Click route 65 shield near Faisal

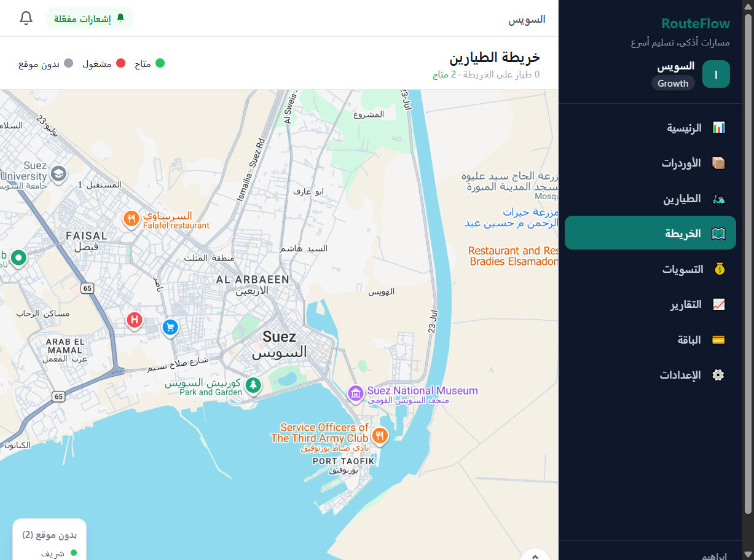tap(87, 288)
